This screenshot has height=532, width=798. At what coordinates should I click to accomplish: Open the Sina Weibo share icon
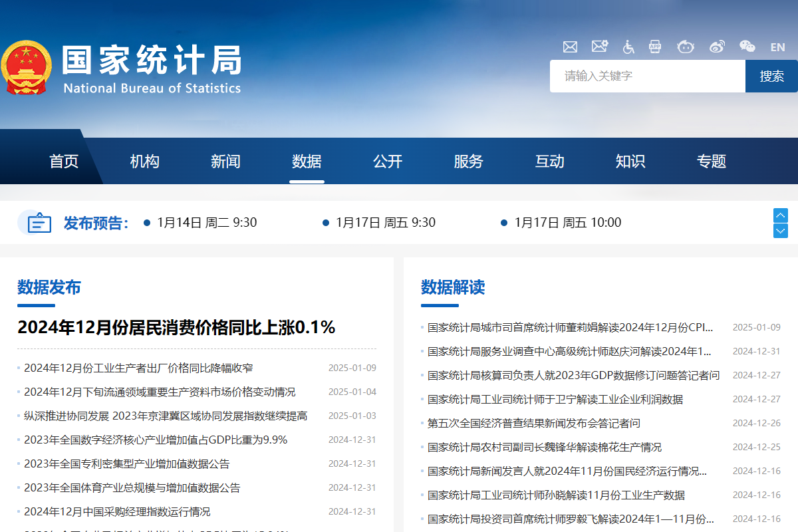click(716, 47)
